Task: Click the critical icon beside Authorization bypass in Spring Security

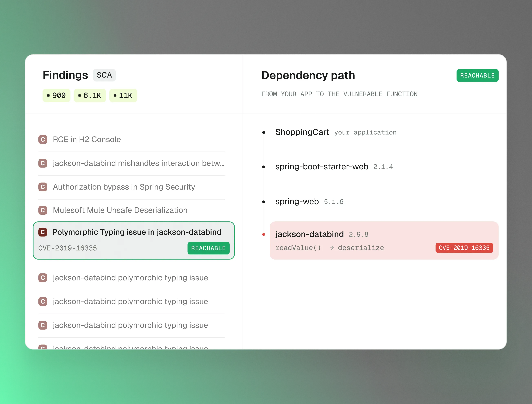Action: [43, 187]
